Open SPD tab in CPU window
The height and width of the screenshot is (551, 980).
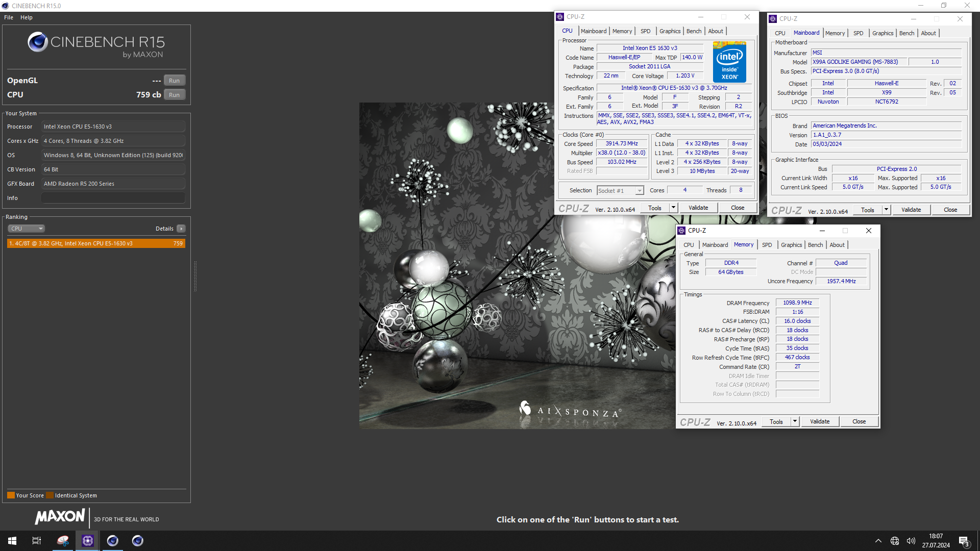tap(646, 31)
